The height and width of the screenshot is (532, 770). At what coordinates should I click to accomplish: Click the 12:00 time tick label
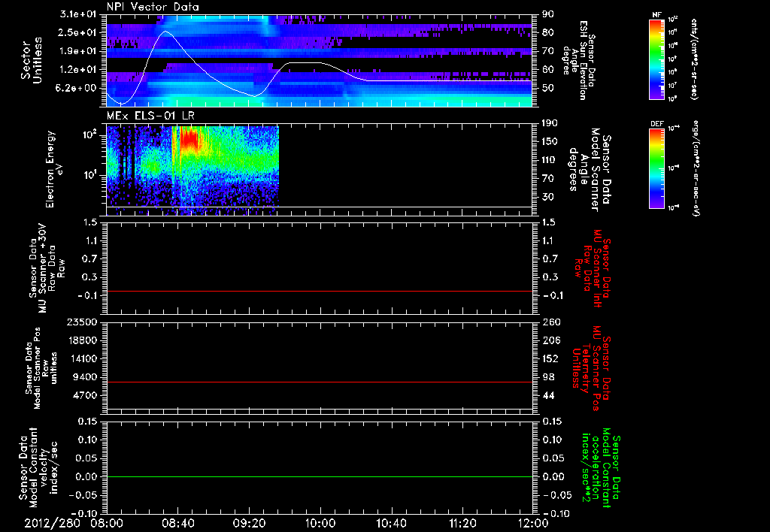533,524
